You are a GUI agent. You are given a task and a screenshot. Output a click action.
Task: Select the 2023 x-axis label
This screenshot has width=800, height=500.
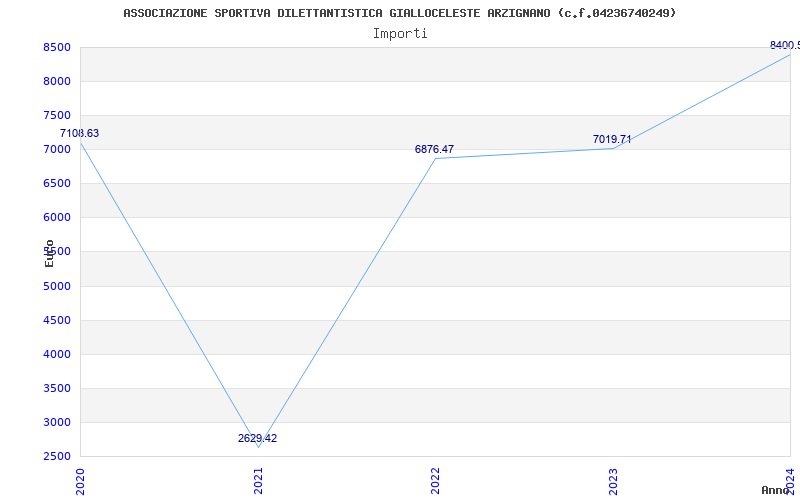click(613, 481)
